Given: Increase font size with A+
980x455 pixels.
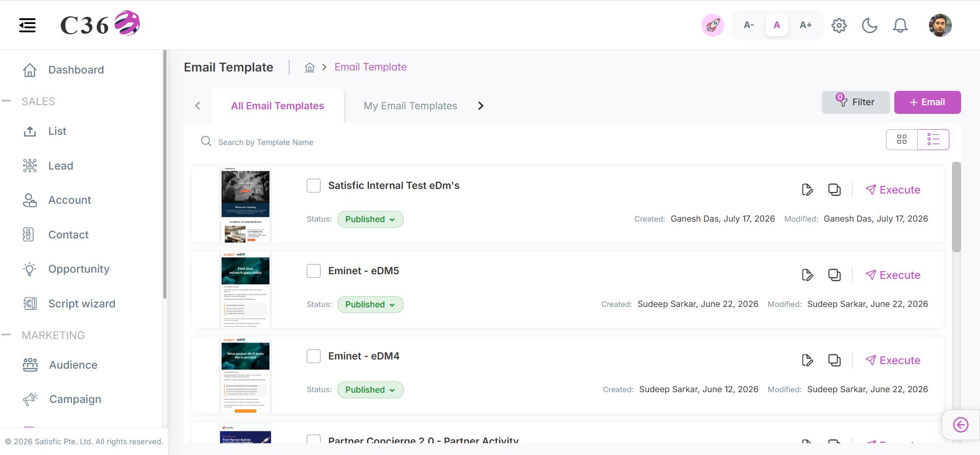Looking at the screenshot, I should pos(805,25).
